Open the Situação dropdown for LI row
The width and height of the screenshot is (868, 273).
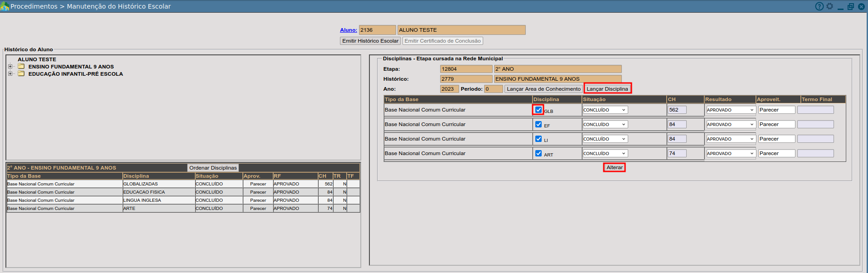605,139
